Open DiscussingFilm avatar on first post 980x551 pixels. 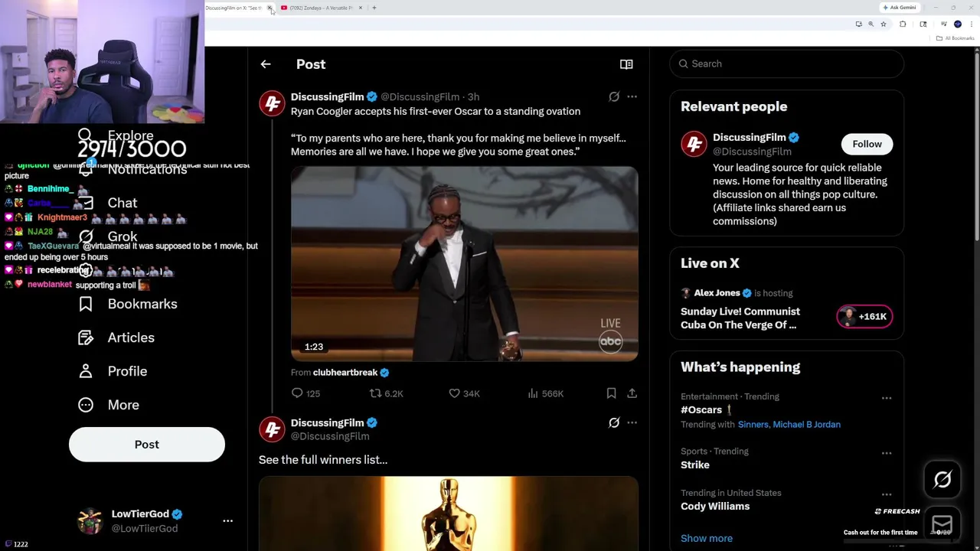[x=272, y=103]
